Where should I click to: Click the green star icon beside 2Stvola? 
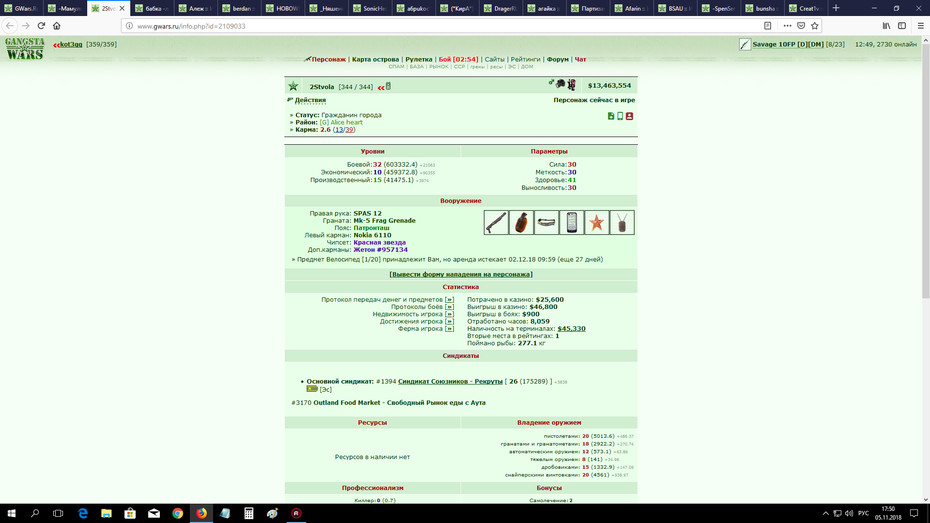293,87
